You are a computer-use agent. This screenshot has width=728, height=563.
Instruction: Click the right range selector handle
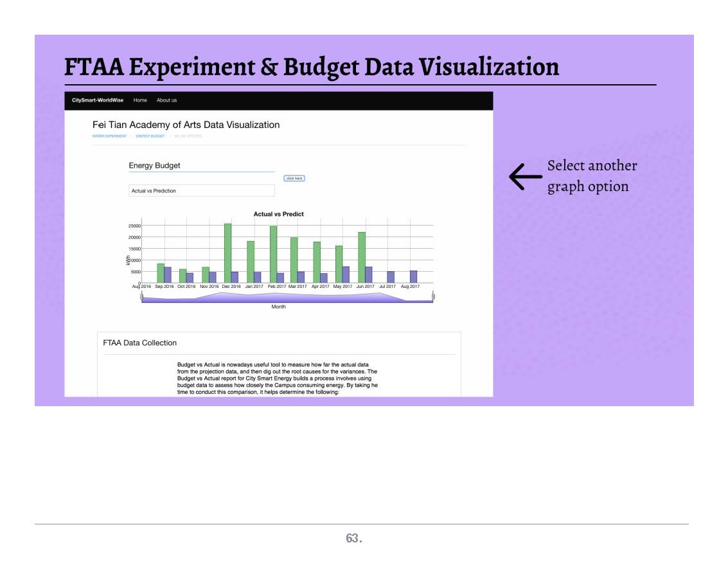(x=433, y=296)
